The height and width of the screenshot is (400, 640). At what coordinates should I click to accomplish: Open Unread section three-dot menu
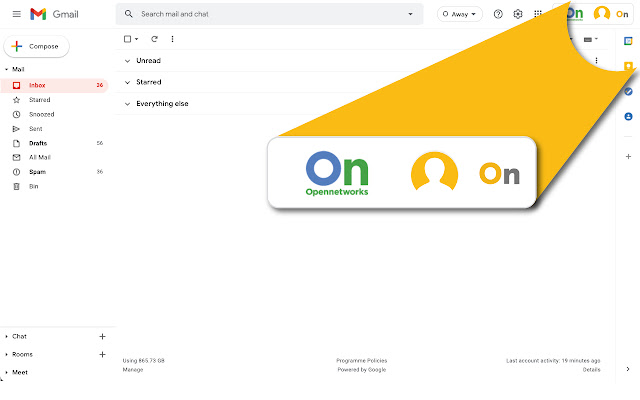(x=596, y=61)
